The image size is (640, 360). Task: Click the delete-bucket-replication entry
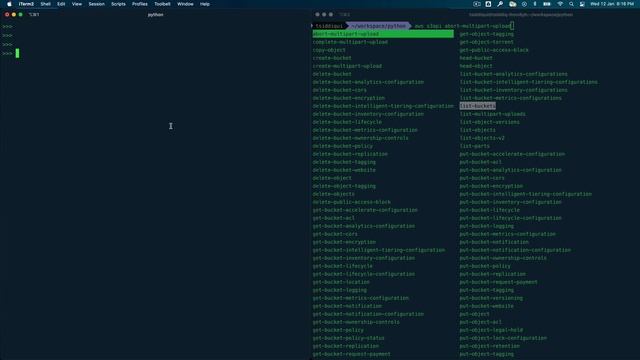click(x=350, y=154)
